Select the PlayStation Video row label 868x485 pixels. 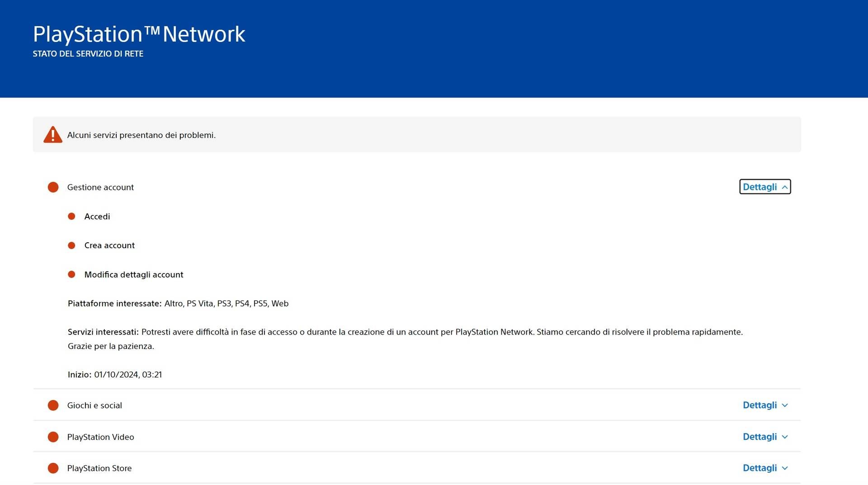pos(100,437)
